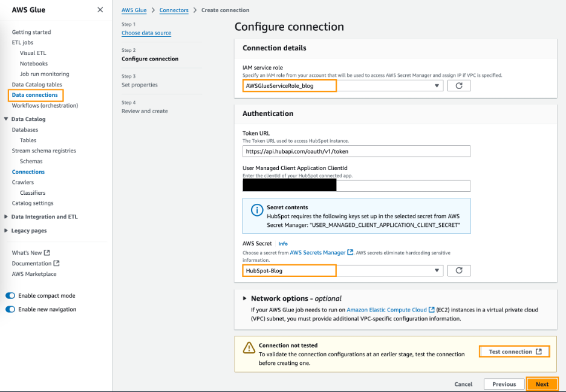Expand the Network options section
Image resolution: width=566 pixels, height=392 pixels.
244,298
